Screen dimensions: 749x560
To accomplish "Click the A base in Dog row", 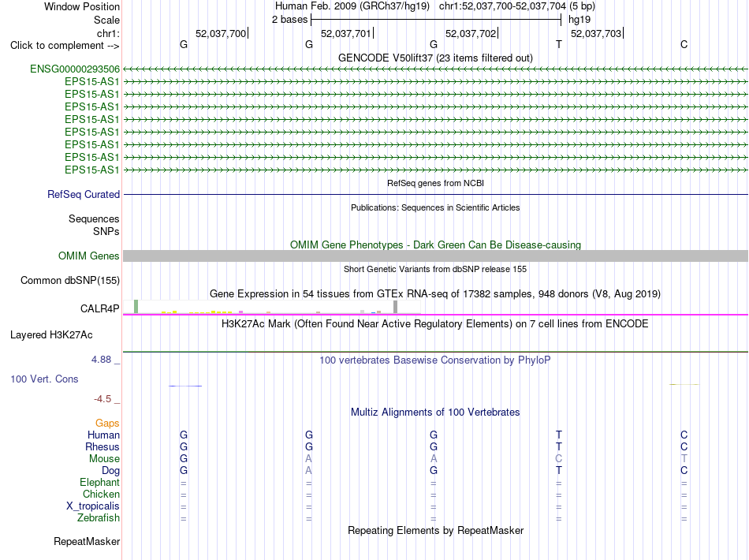I will coord(308,471).
